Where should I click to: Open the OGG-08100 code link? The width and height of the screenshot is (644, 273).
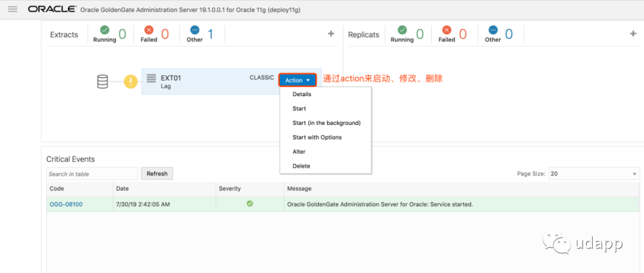pyautogui.click(x=66, y=204)
